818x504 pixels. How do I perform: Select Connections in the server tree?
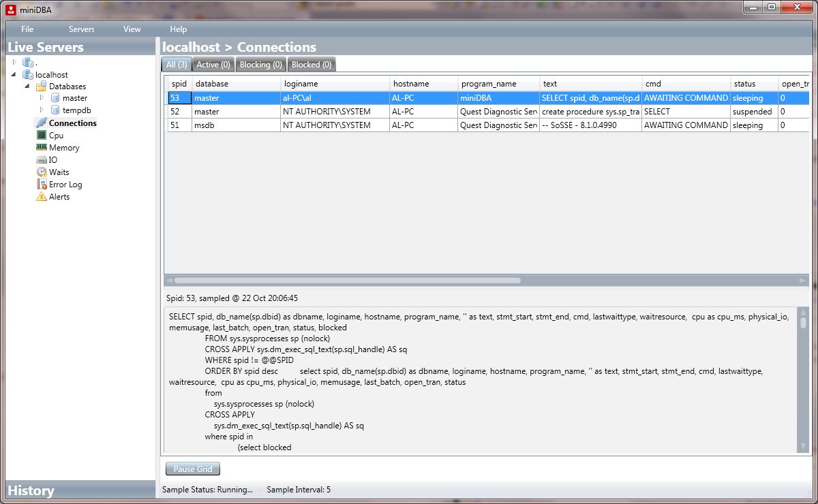73,123
